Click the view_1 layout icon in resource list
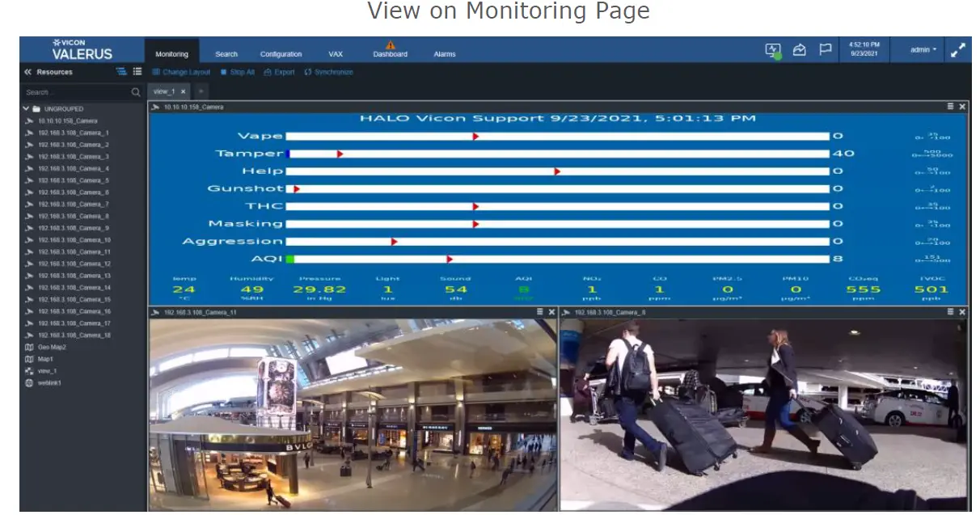Viewport: 980px width, 515px height. click(x=29, y=370)
